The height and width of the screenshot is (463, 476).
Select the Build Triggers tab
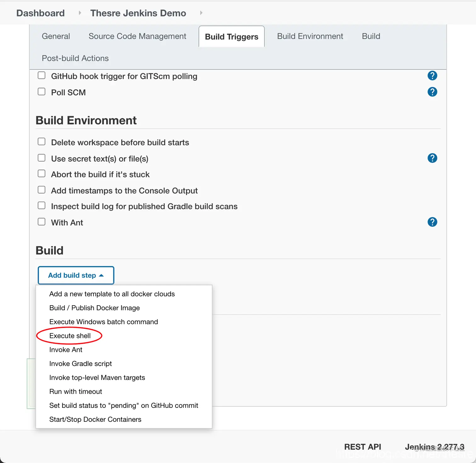click(231, 37)
